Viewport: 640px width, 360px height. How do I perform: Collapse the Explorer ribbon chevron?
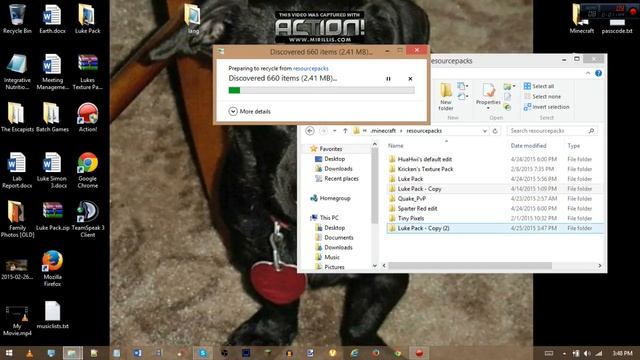(x=588, y=73)
